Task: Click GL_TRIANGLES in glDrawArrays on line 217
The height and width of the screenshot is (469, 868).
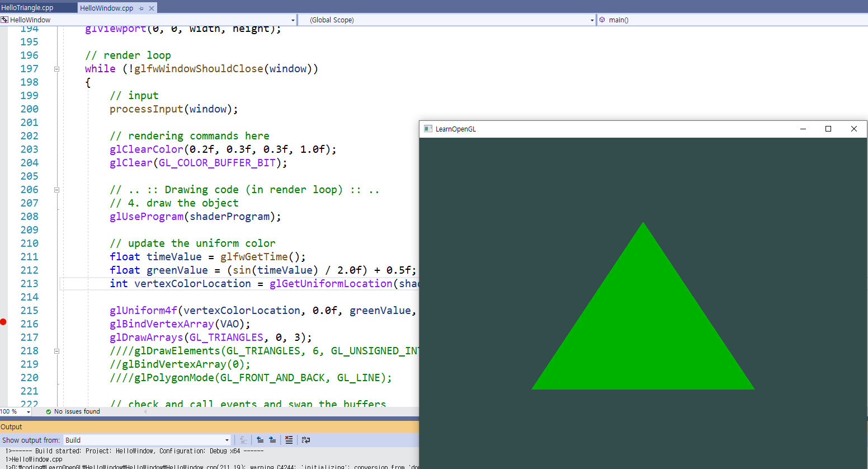Action: [x=227, y=337]
